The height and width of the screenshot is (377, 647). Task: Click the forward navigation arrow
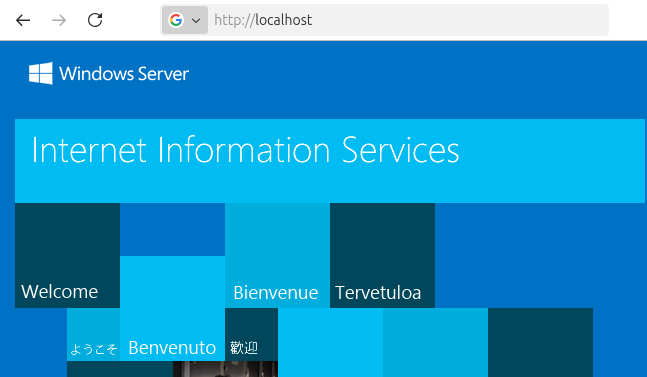coord(59,20)
